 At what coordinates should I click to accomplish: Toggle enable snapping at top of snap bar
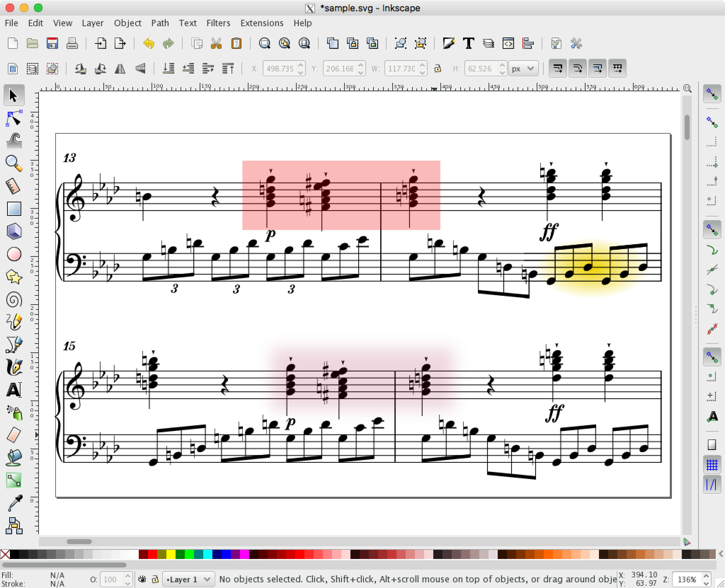(712, 94)
